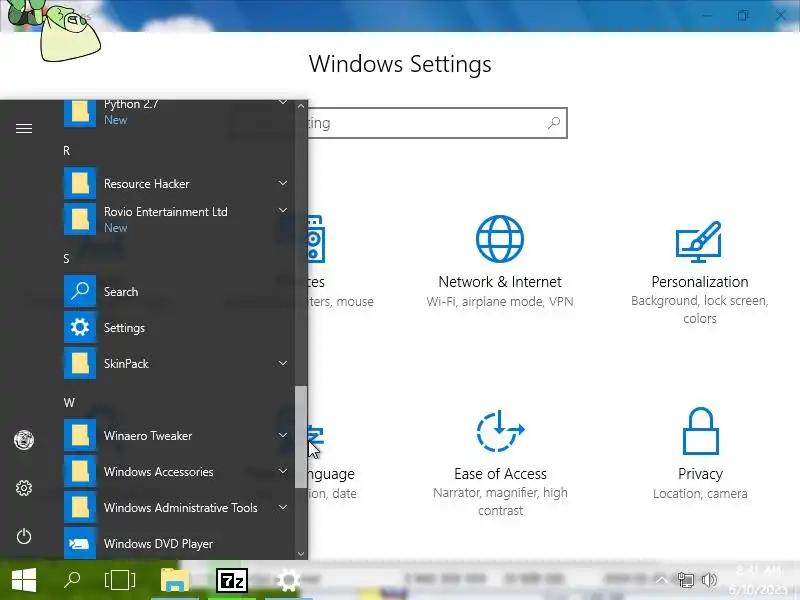Click the letter W section header
The image size is (800, 600).
pos(69,403)
